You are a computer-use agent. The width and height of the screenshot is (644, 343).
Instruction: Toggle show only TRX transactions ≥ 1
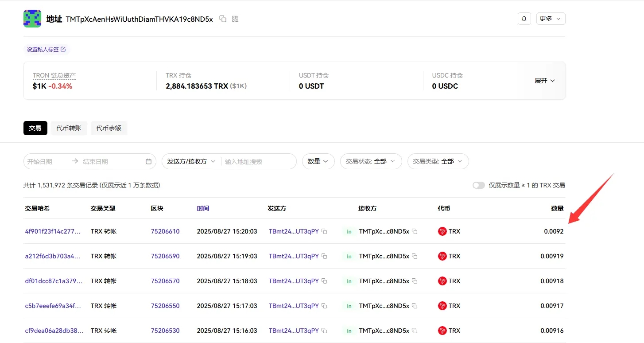click(479, 185)
